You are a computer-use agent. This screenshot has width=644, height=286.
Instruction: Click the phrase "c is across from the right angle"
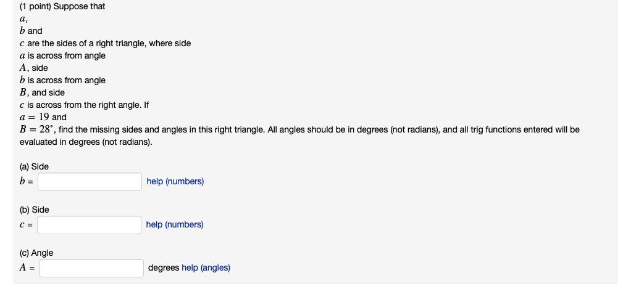pos(80,105)
